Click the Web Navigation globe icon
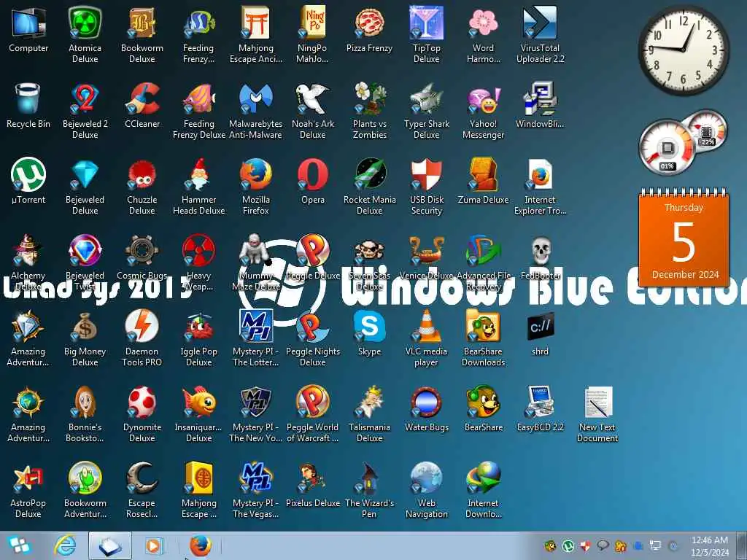Viewport: 747px width, 560px height. (426, 478)
